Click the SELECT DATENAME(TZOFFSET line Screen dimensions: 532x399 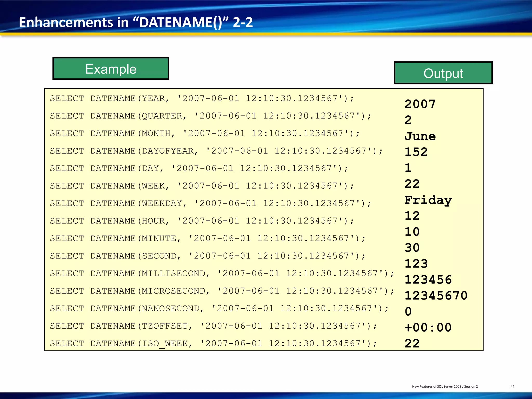click(214, 326)
